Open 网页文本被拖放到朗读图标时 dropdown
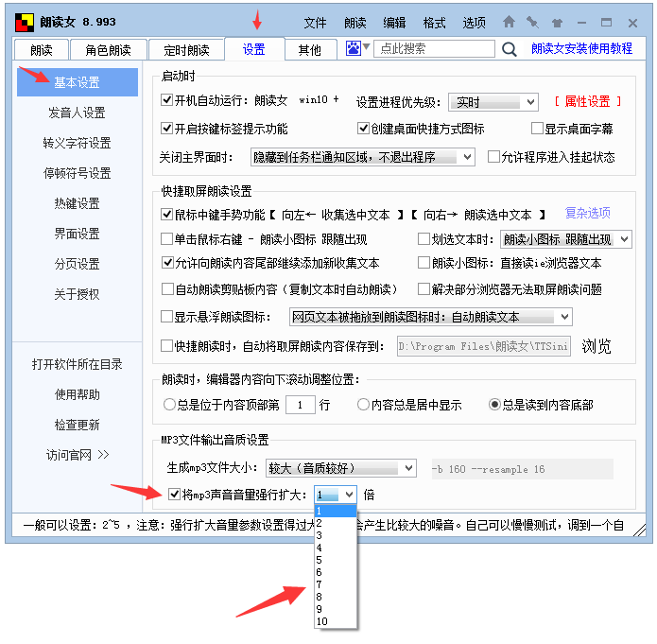The image size is (657, 644). [430, 317]
